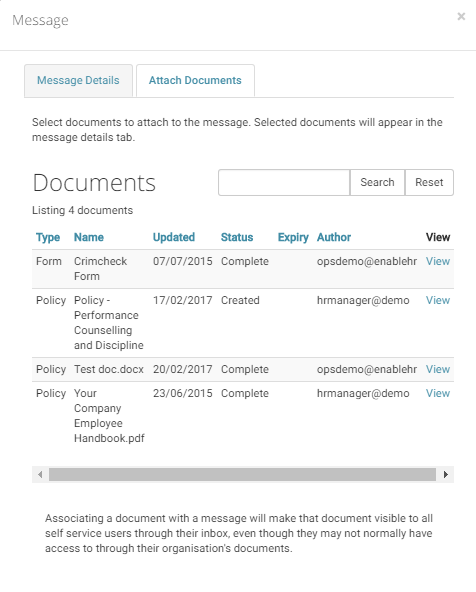Click the document search input field
The height and width of the screenshot is (592, 476).
[284, 182]
